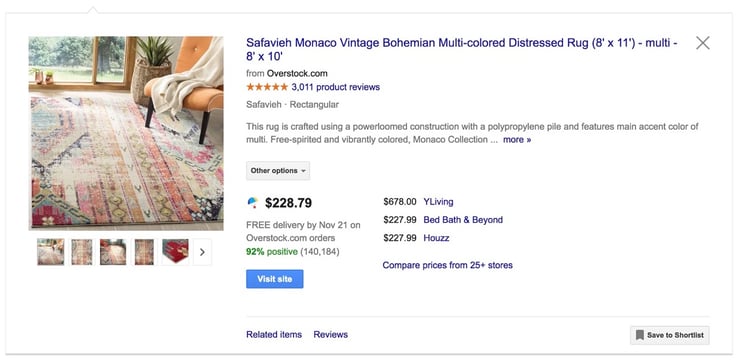740x361 pixels.
Task: Select the first rug thumbnail
Action: [x=50, y=252]
